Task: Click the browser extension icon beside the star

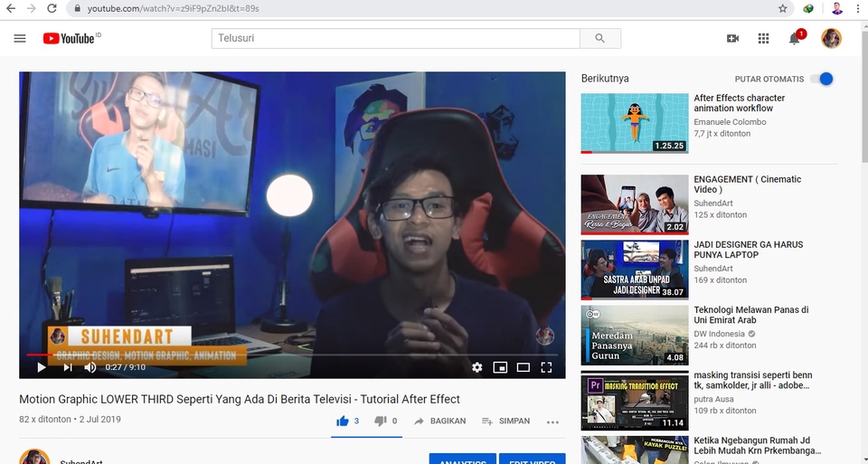Action: click(808, 8)
